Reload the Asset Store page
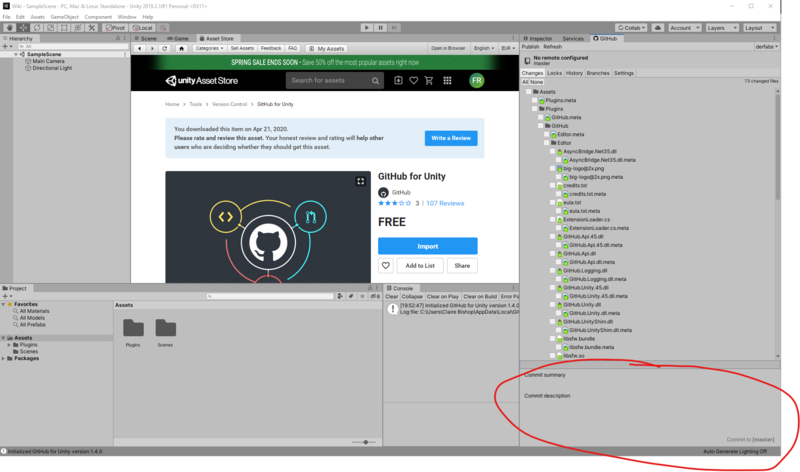 pos(164,48)
